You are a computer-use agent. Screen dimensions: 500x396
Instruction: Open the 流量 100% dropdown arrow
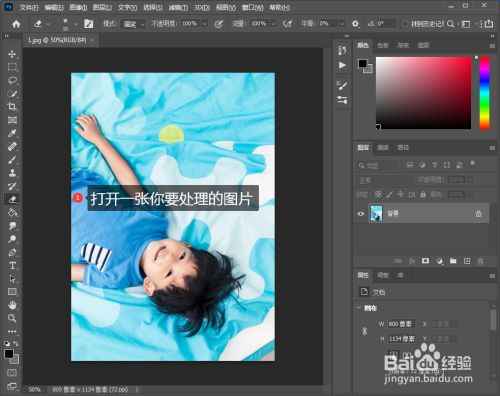click(x=273, y=24)
